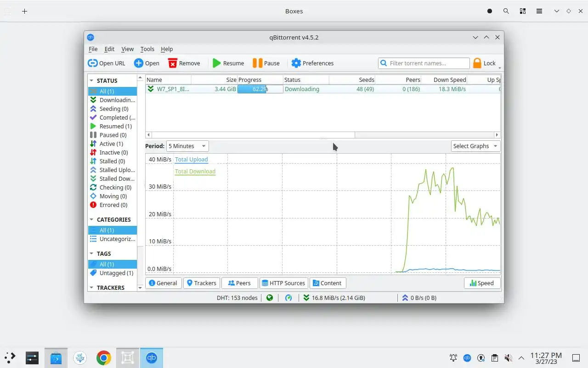The width and height of the screenshot is (588, 368).
Task: Open the Period 5 Minutes dropdown
Action: tap(187, 146)
